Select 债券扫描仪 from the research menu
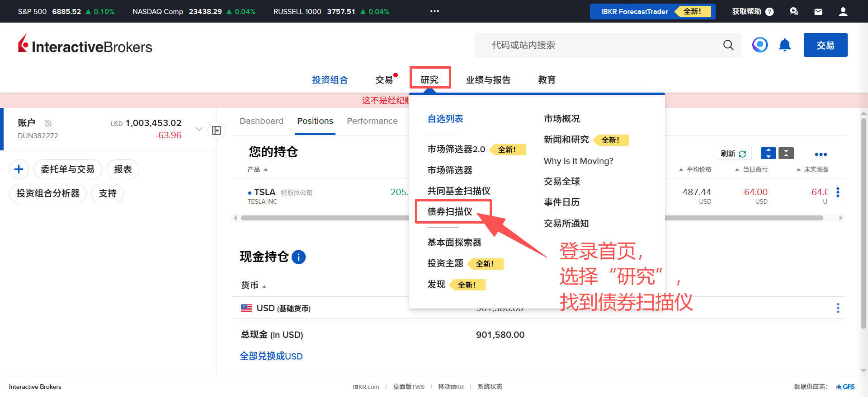This screenshot has width=868, height=397. point(450,212)
